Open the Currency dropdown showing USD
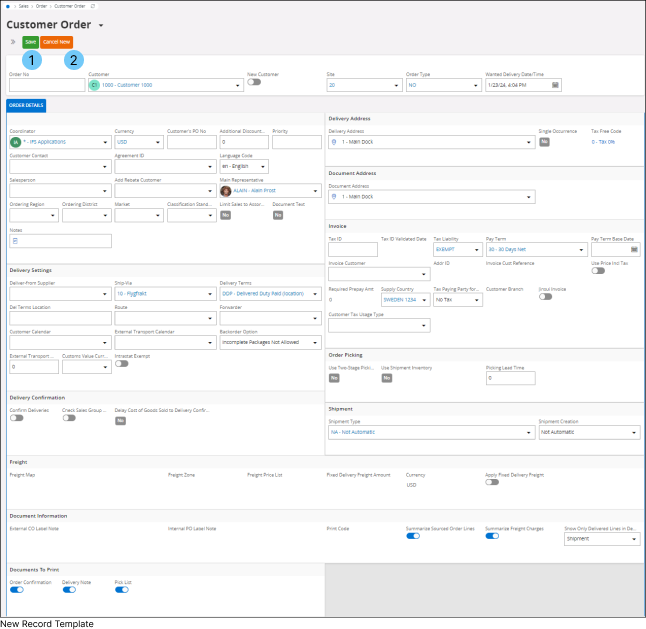This screenshot has height=629, width=646. [133, 142]
